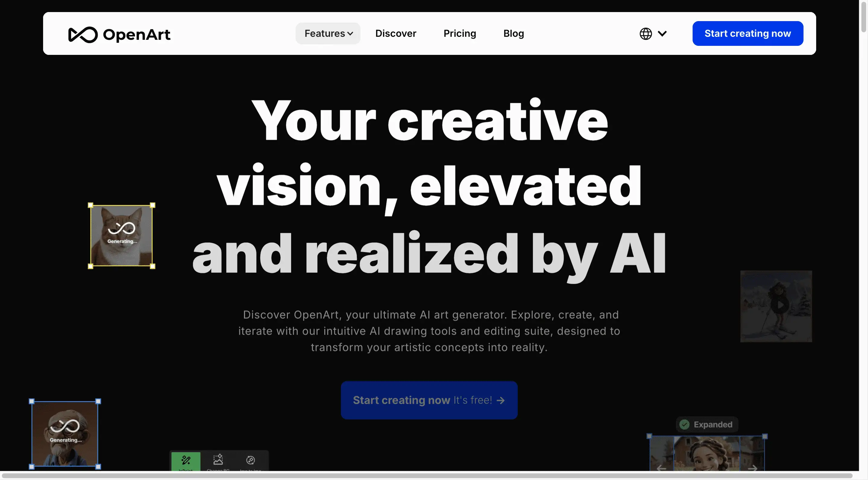Click the globe language icon
The image size is (868, 480).
click(x=645, y=33)
